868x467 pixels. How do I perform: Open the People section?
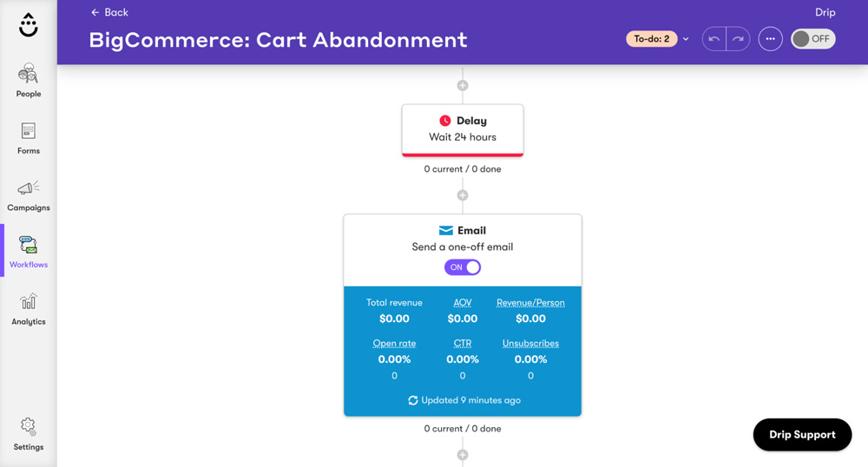tap(29, 80)
